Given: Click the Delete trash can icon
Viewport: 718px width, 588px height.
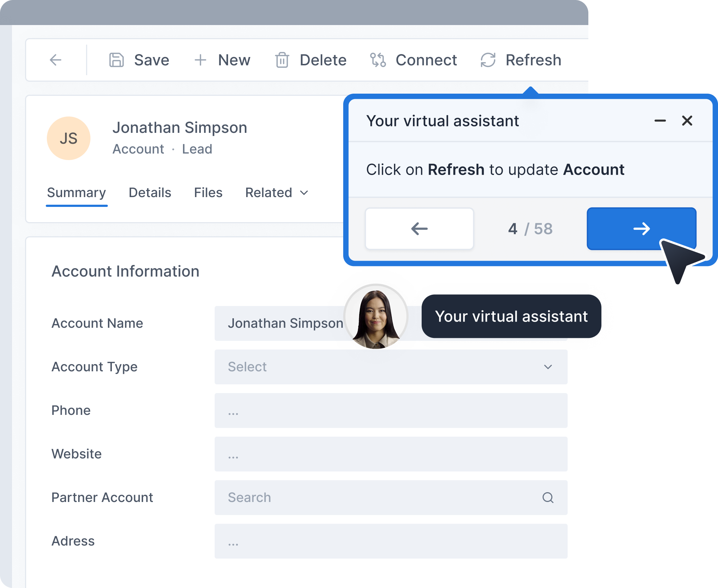Looking at the screenshot, I should (282, 60).
